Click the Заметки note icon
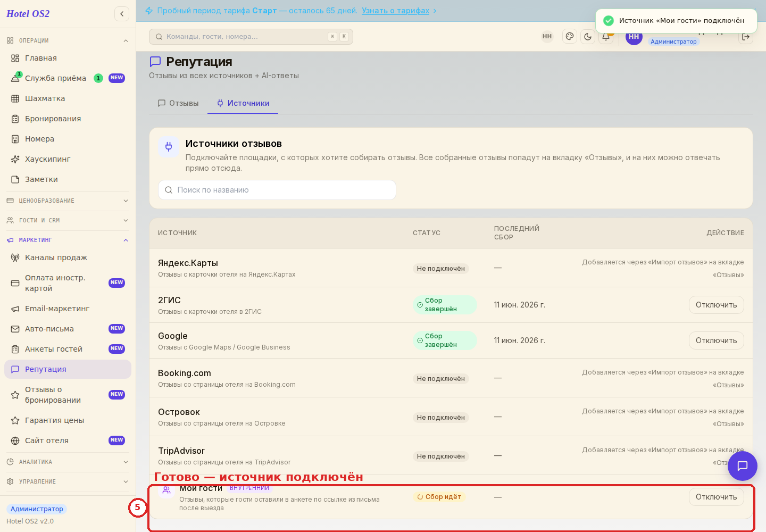Viewport: 766px width, 532px height. tap(15, 179)
